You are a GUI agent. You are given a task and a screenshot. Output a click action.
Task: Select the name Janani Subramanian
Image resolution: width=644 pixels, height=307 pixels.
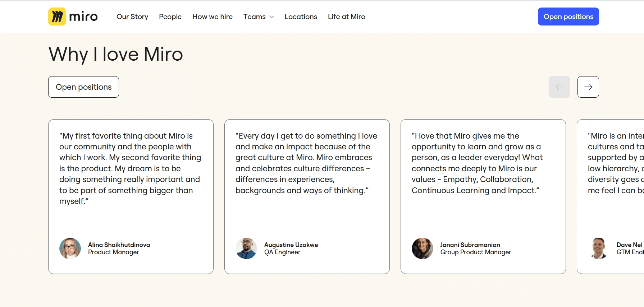[470, 245]
